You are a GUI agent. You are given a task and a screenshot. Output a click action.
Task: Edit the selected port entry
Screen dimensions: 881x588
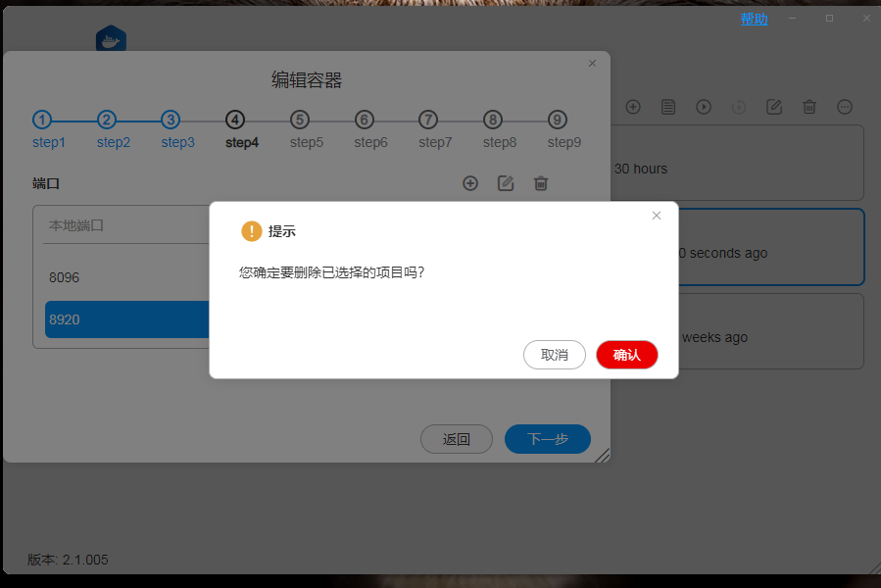[x=506, y=183]
